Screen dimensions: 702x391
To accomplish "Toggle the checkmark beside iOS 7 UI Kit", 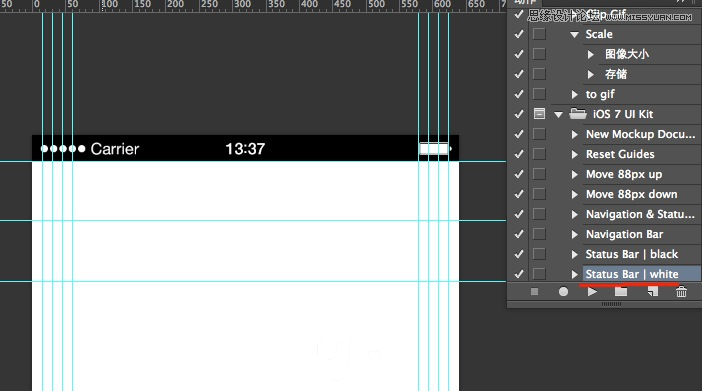I will [519, 114].
